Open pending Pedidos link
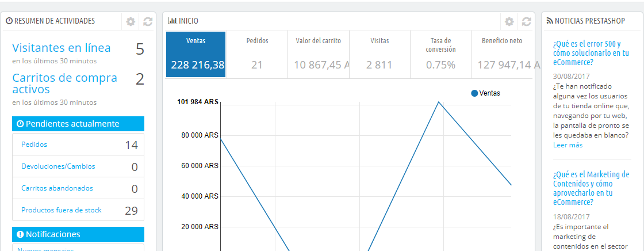This screenshot has height=251, width=644. point(34,144)
